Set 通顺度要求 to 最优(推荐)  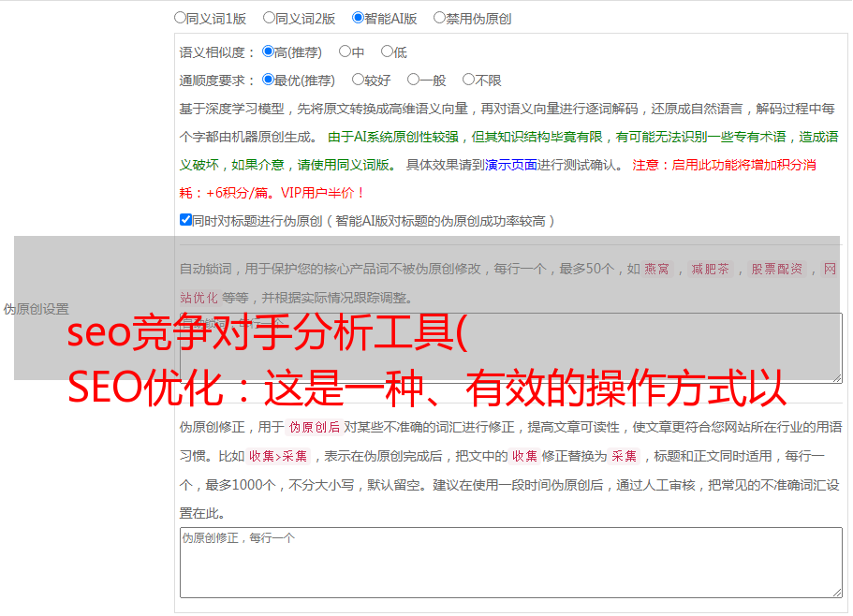coord(268,80)
